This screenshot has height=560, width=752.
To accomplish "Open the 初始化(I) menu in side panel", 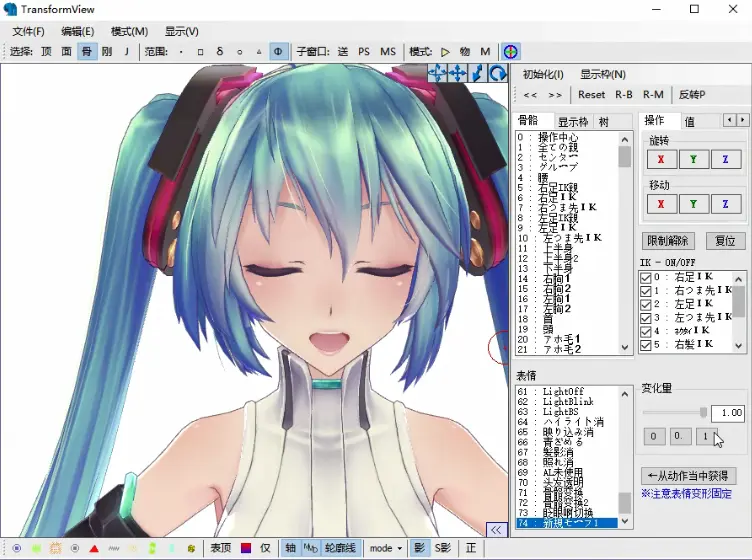I will [543, 74].
